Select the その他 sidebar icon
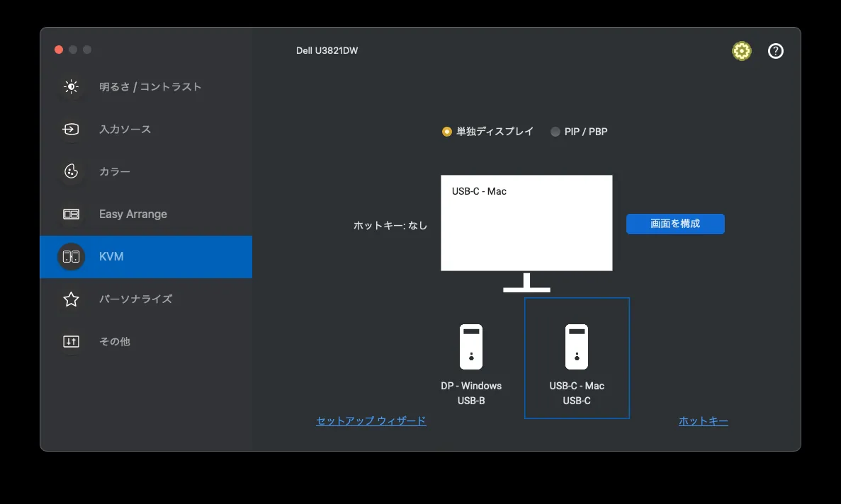This screenshot has height=504, width=841. (71, 342)
